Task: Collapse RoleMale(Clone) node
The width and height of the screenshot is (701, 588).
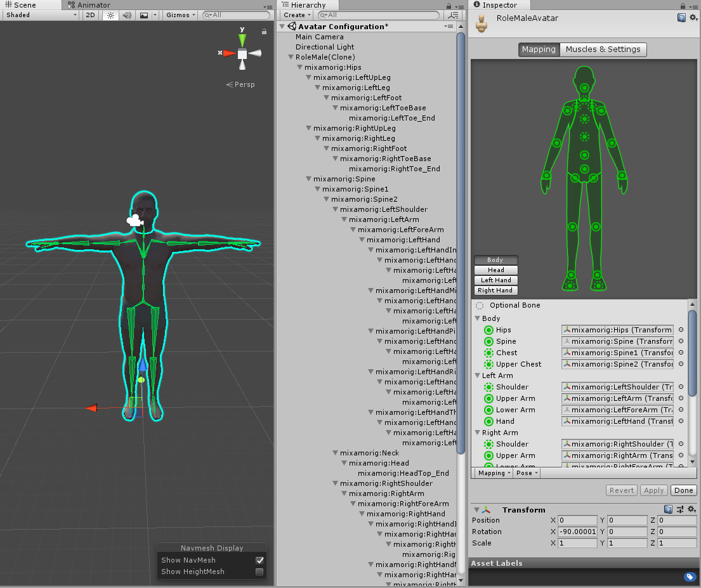Action: 291,57
